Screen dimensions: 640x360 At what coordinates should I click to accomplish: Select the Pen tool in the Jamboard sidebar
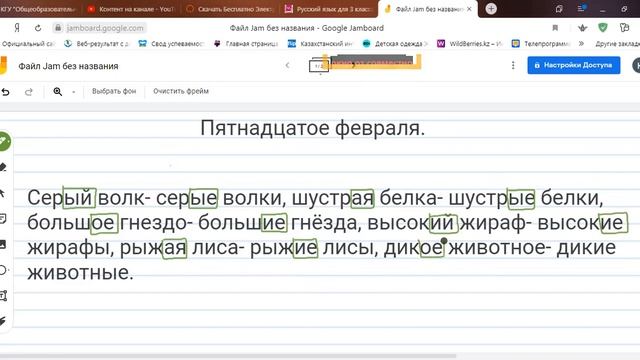click(4, 142)
